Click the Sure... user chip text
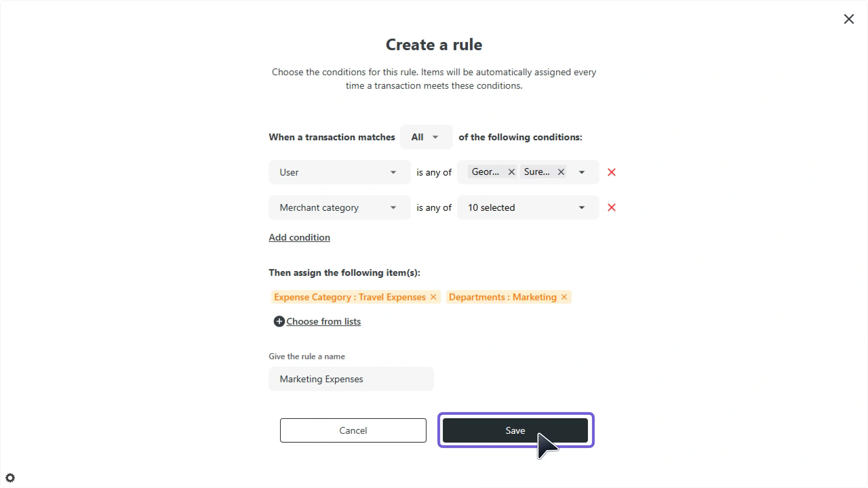868x488 pixels. point(537,172)
